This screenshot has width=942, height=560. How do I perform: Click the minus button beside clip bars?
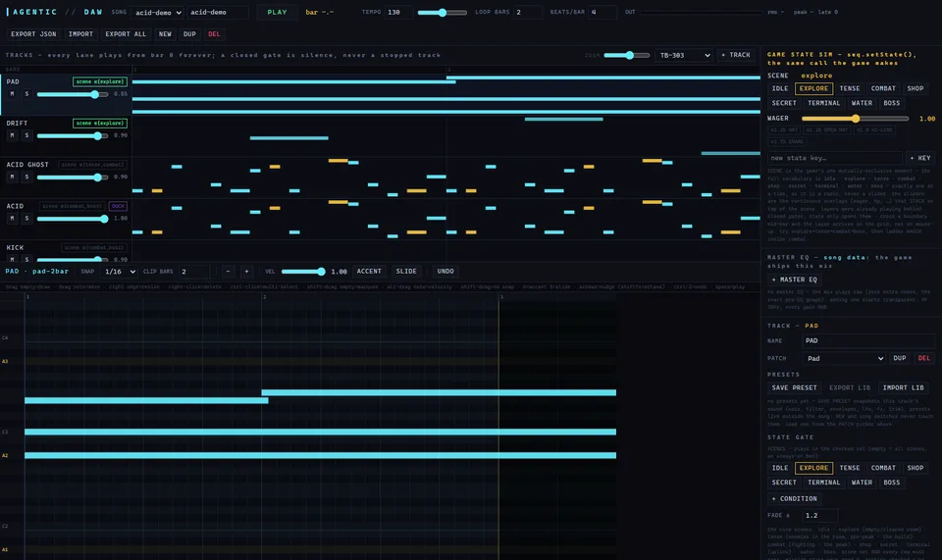click(x=228, y=272)
